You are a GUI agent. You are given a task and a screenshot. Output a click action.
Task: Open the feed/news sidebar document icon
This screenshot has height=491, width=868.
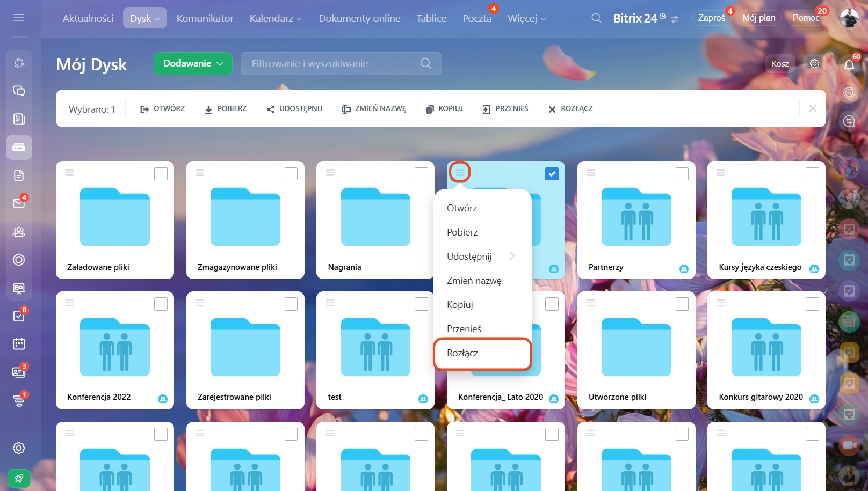(x=19, y=119)
